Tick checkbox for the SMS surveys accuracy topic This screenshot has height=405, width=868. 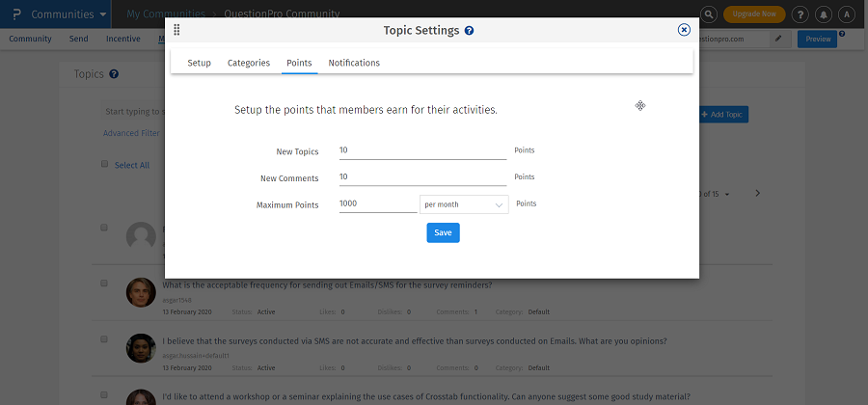pyautogui.click(x=104, y=339)
